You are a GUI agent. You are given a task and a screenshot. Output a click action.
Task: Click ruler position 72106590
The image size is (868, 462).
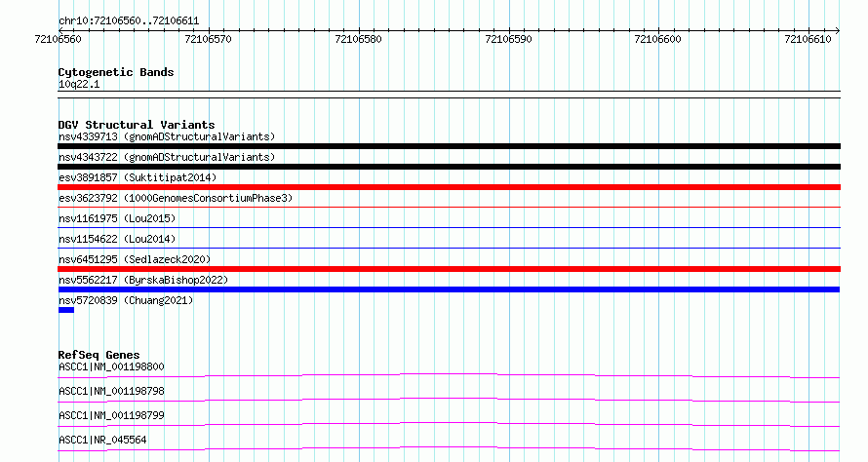[x=508, y=39]
